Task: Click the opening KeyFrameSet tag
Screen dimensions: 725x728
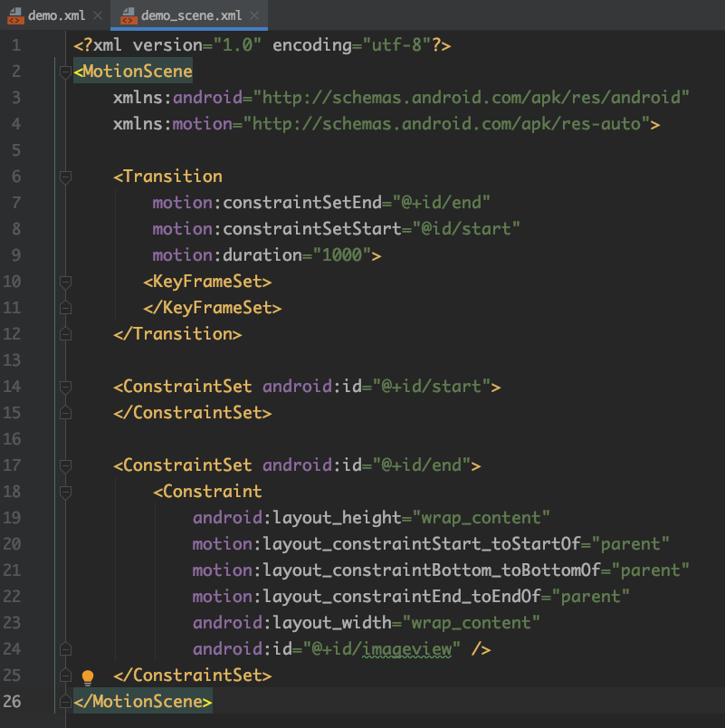Action: pos(207,281)
